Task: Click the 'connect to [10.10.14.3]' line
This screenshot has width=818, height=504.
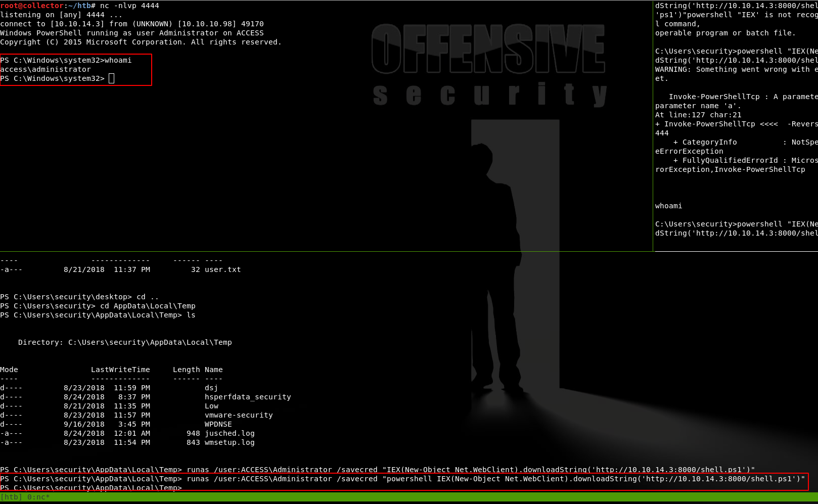Action: click(132, 24)
